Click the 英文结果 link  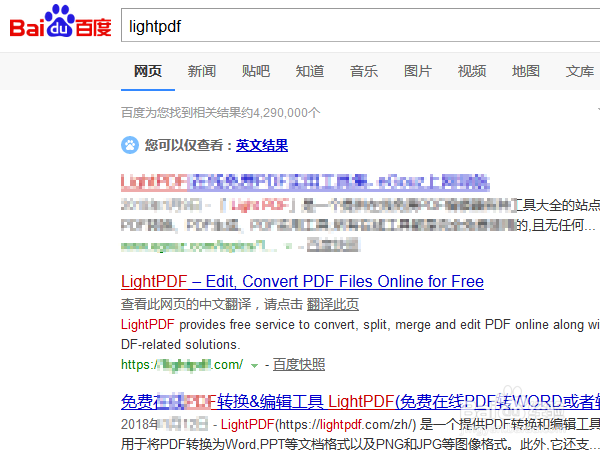click(x=262, y=145)
